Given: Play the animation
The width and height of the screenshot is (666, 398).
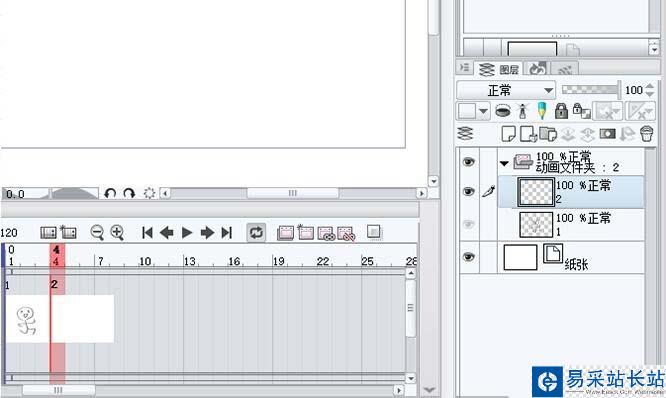Looking at the screenshot, I should [x=186, y=232].
